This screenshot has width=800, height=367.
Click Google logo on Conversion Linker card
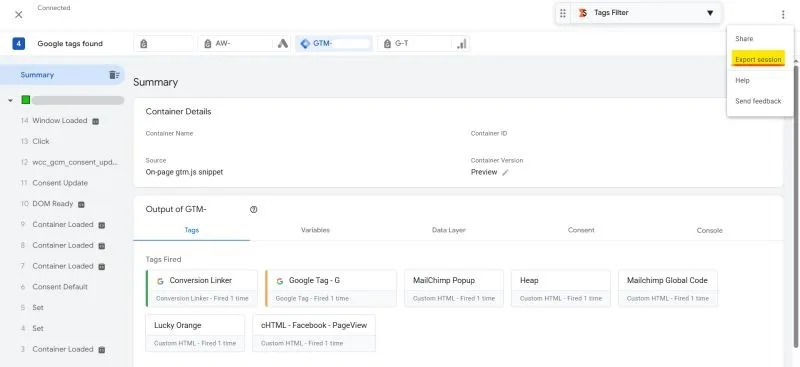pyautogui.click(x=160, y=281)
